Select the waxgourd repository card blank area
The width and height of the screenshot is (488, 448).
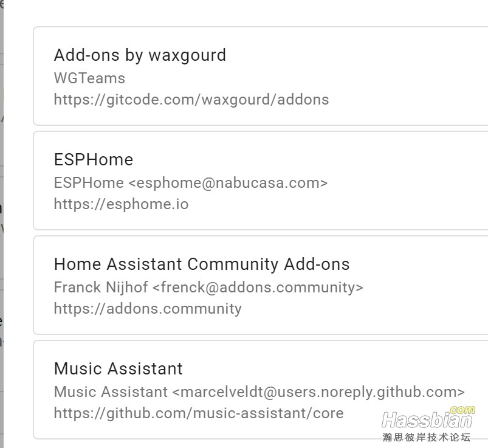point(405,76)
